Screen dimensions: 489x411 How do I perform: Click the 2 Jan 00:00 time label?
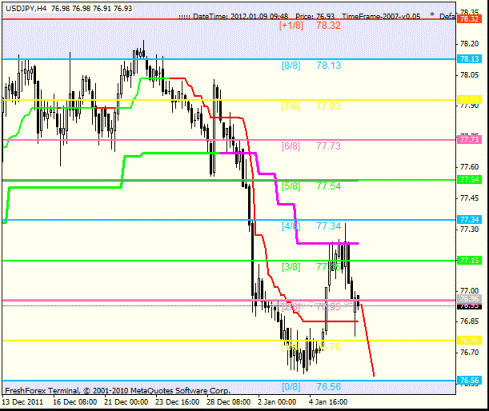coord(277,402)
